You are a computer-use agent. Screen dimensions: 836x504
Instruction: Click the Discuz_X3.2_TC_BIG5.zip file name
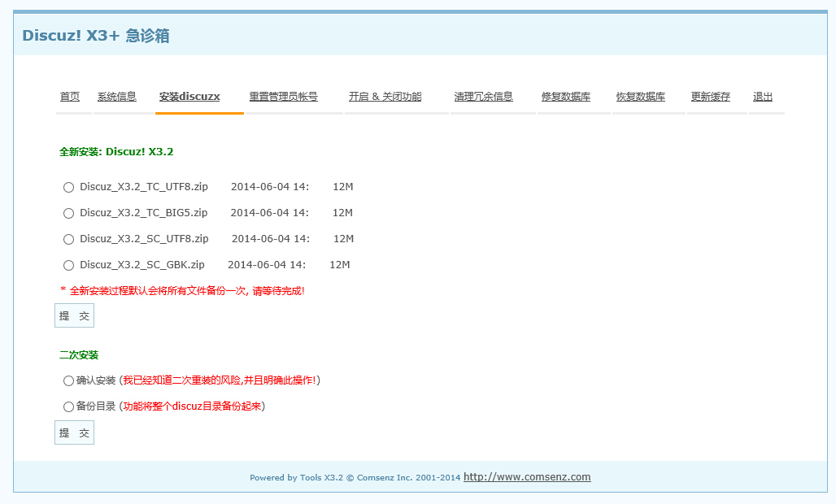pos(143,213)
